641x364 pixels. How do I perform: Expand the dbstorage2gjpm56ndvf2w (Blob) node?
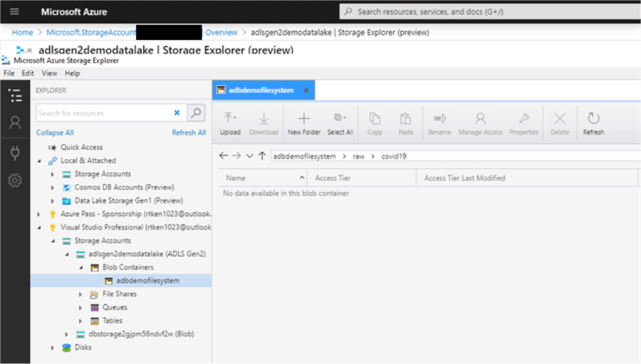click(66, 334)
